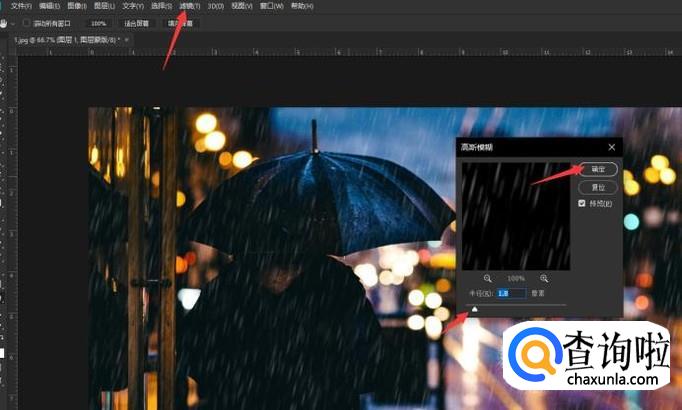Open the 图像 (Image) menu
682x410 pixels.
pyautogui.click(x=77, y=6)
